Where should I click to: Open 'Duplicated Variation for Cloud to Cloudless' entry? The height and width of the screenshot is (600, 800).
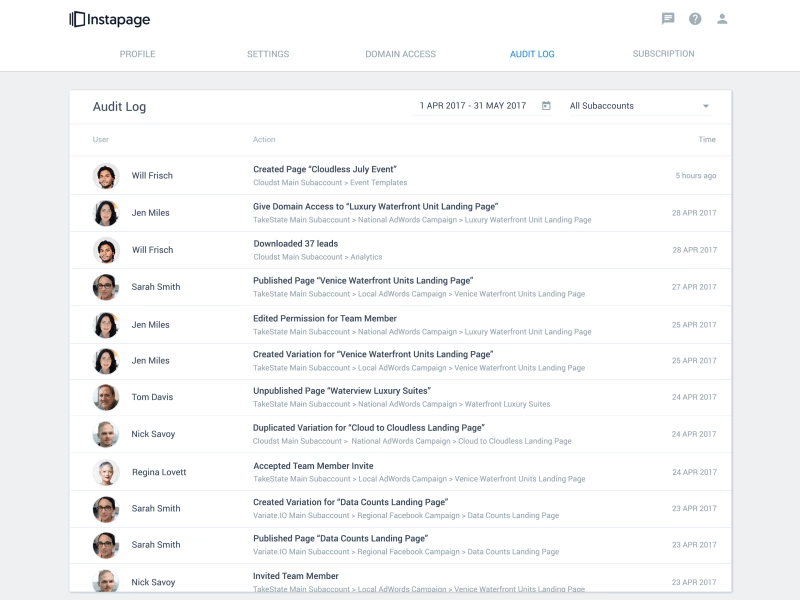click(368, 428)
